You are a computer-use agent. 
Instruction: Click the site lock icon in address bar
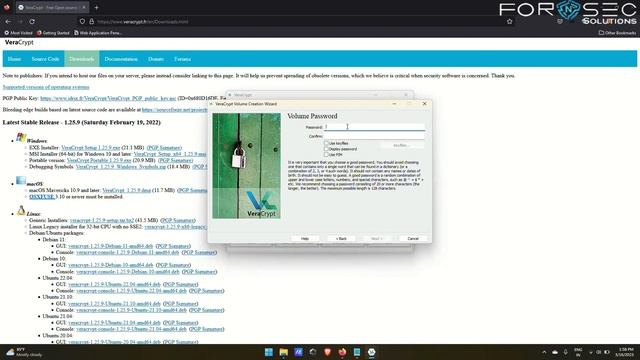[91, 21]
